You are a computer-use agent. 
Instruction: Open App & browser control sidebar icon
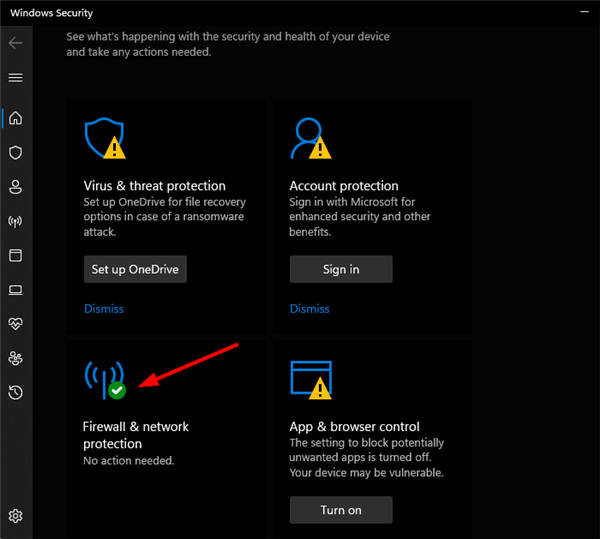point(15,255)
